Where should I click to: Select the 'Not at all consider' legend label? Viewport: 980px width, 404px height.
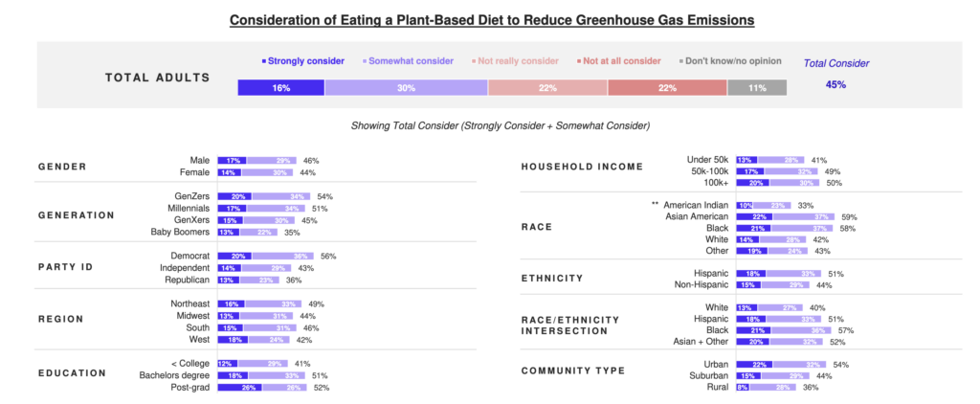click(620, 61)
